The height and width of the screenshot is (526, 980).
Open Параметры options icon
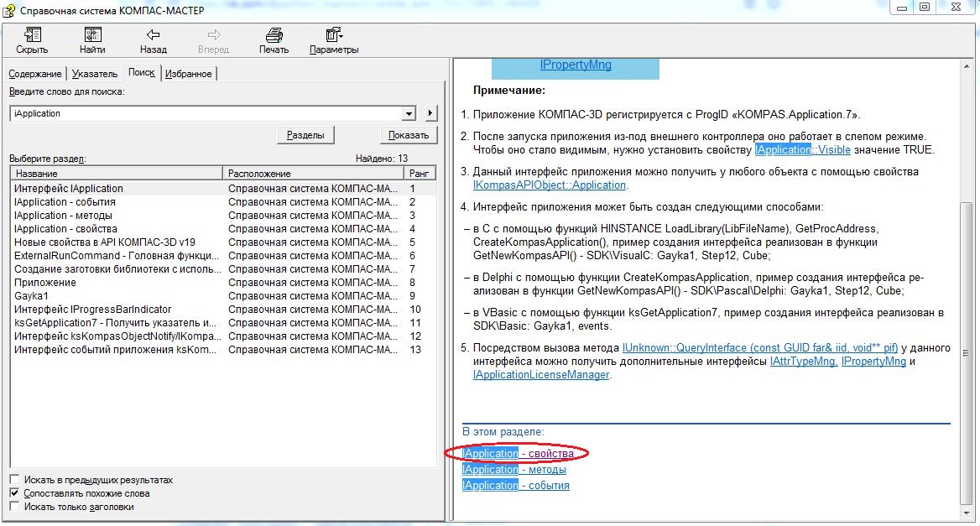click(x=334, y=35)
